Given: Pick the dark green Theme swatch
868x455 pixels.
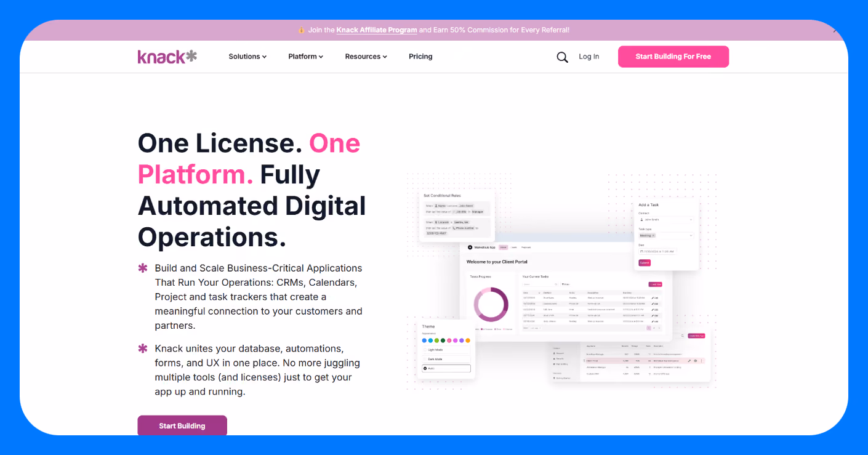Looking at the screenshot, I should 443,340.
